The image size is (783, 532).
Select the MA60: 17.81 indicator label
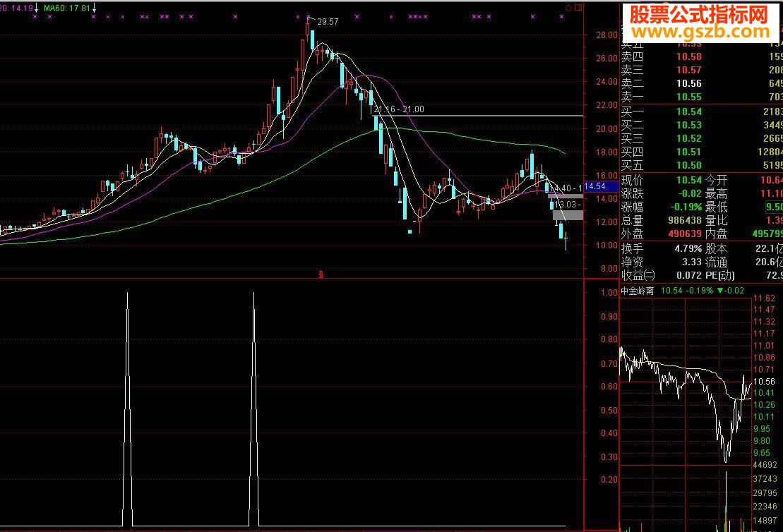(x=67, y=8)
